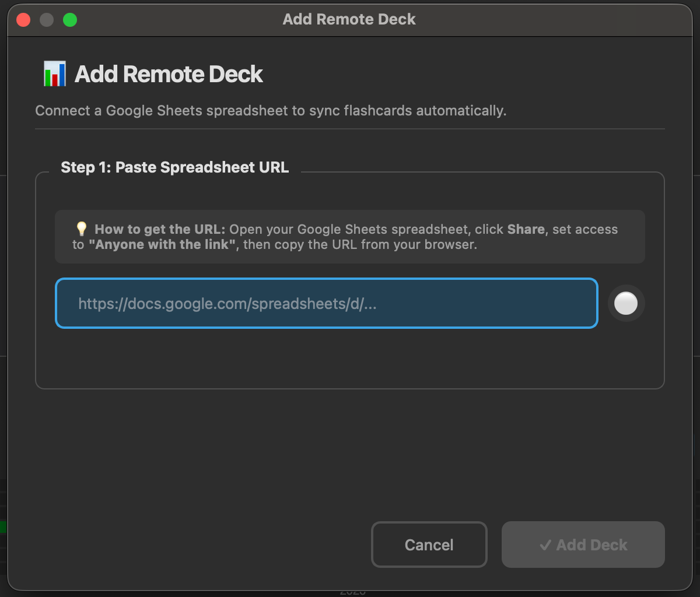
Task: Click the bold How to get the URL label
Action: (160, 229)
